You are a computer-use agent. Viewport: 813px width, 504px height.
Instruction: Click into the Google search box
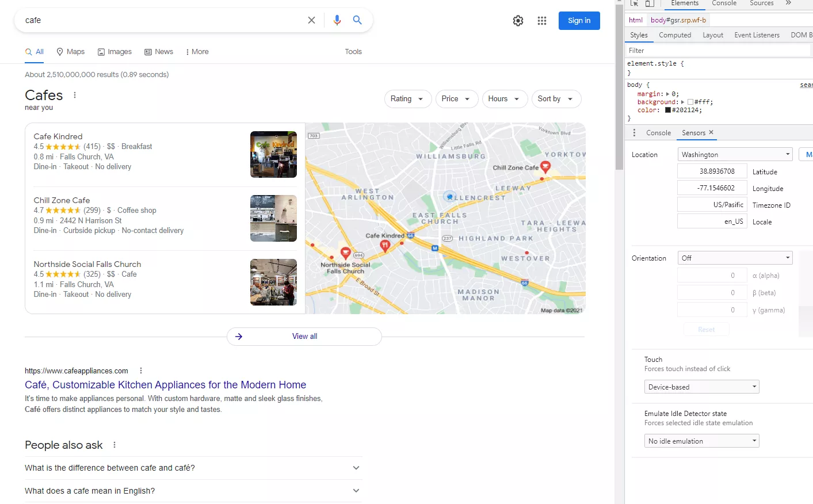tap(164, 20)
